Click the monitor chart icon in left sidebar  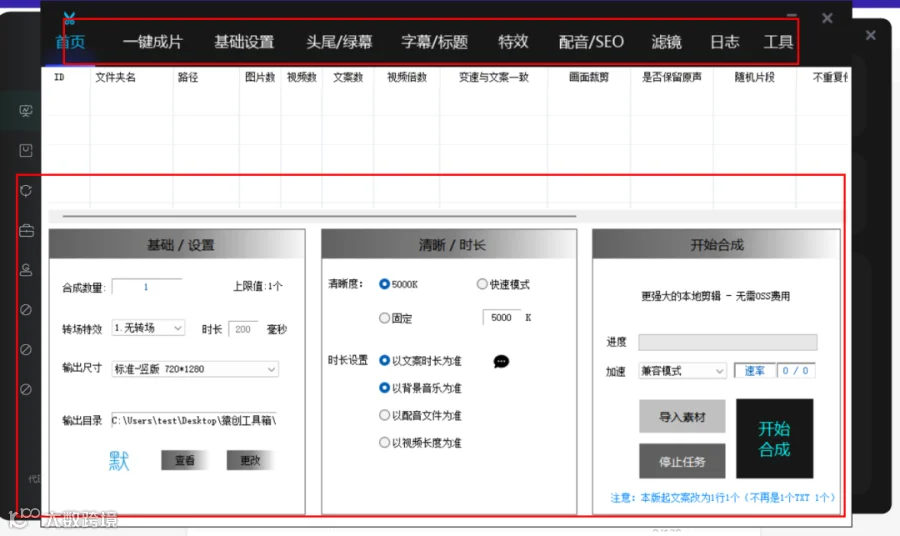click(26, 111)
